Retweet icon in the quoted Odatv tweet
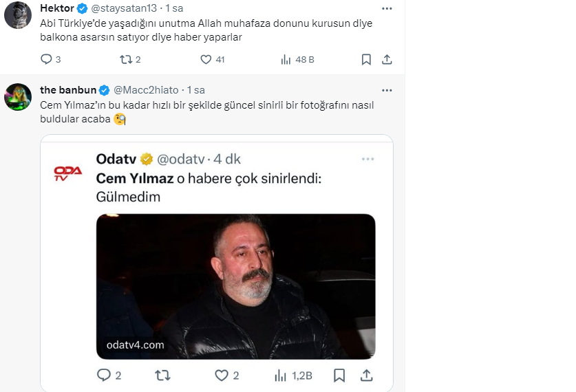Viewport: 576px width, 392px height. [163, 375]
